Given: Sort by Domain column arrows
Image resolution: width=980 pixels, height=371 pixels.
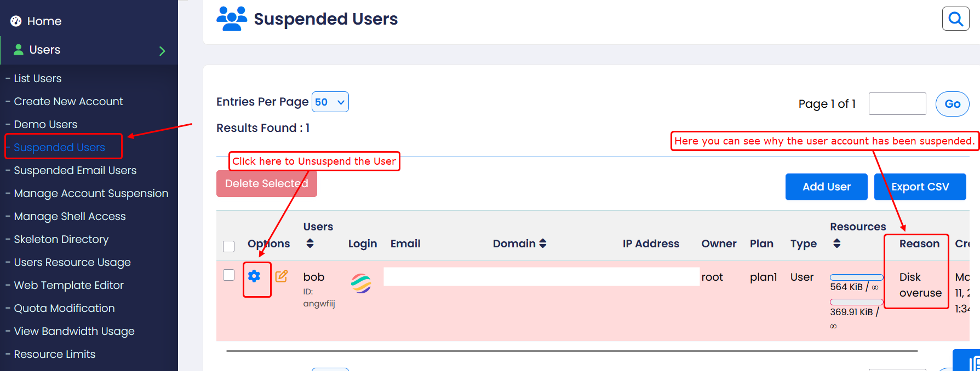Looking at the screenshot, I should point(543,244).
